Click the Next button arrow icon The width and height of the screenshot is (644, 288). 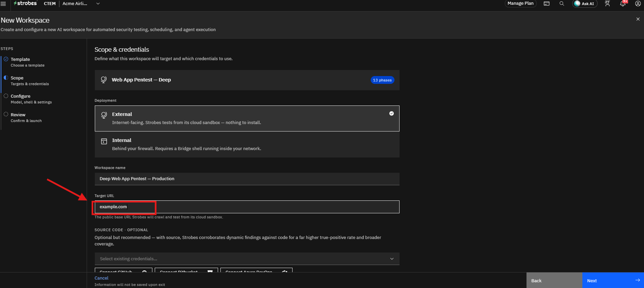638,280
